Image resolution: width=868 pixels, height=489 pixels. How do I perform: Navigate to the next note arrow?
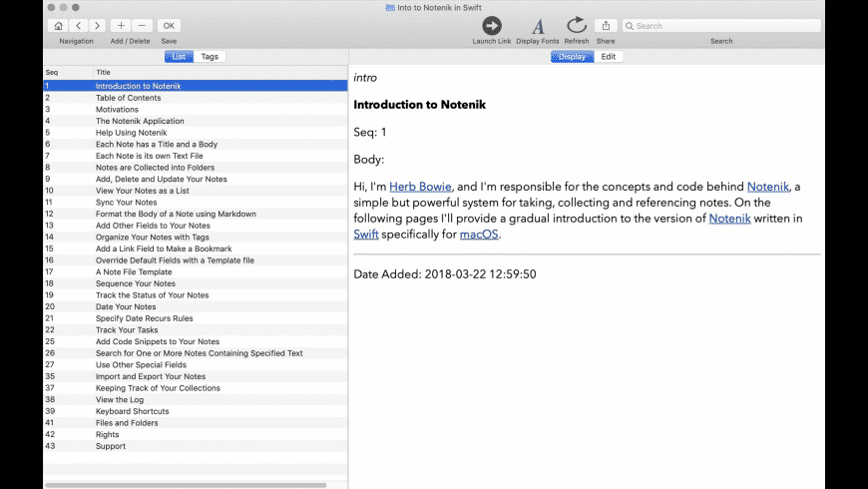(98, 26)
